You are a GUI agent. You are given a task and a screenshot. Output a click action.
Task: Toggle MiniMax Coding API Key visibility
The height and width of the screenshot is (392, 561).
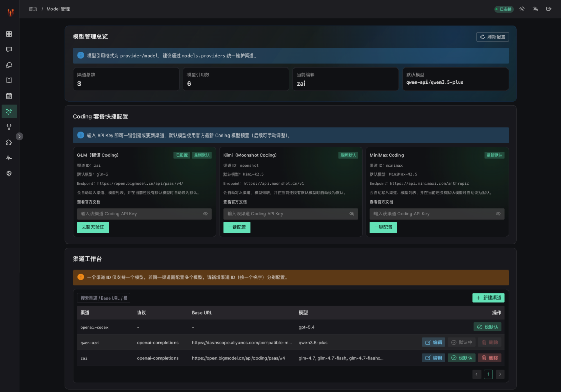pyautogui.click(x=498, y=213)
